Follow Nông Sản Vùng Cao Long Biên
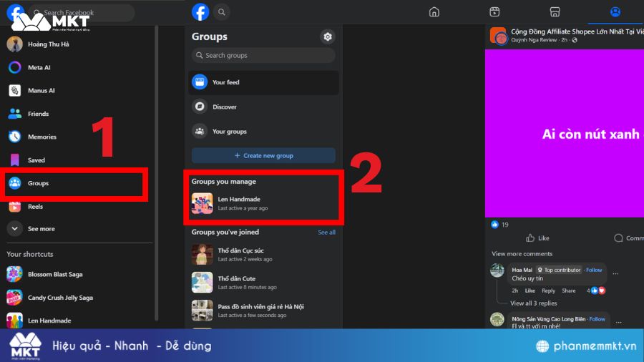The width and height of the screenshot is (644, 362). [597, 319]
